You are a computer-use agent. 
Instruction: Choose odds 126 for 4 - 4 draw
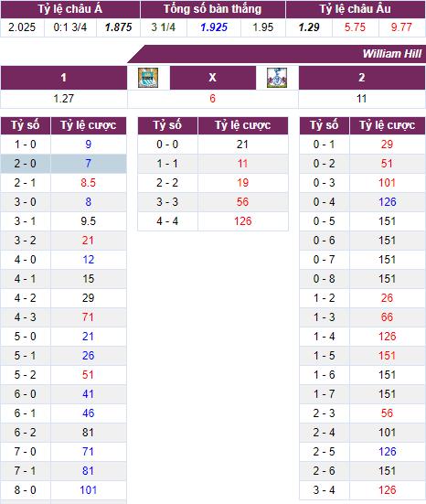242,221
